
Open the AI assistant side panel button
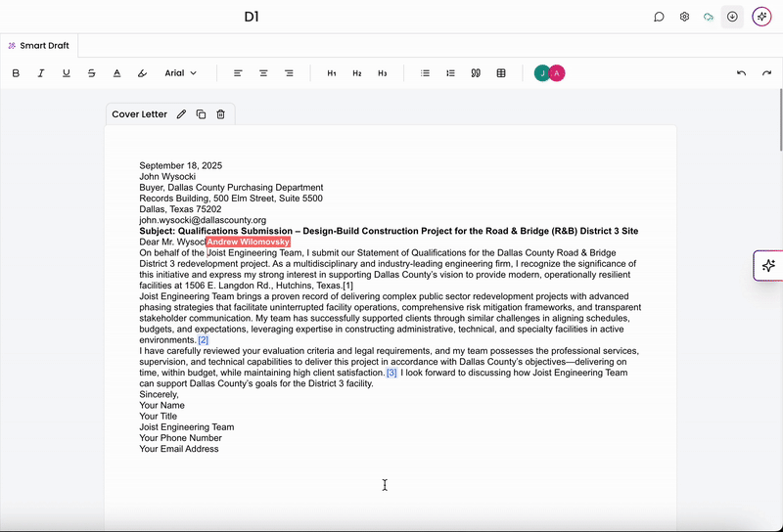point(768,265)
